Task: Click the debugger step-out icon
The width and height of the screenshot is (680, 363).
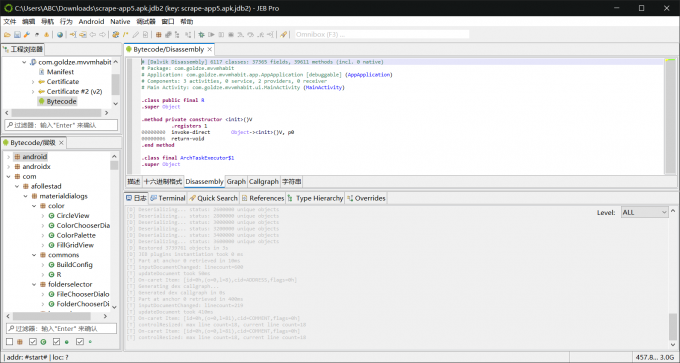Action: coord(261,35)
